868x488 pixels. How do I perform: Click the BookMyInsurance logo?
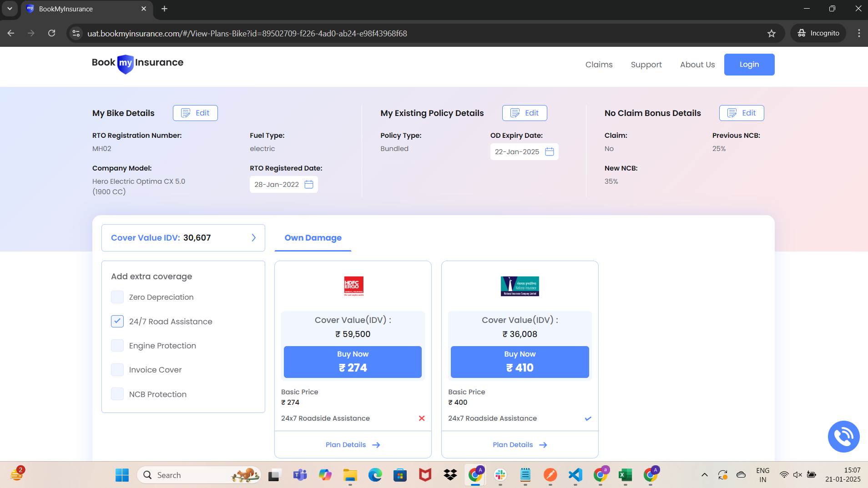(137, 64)
